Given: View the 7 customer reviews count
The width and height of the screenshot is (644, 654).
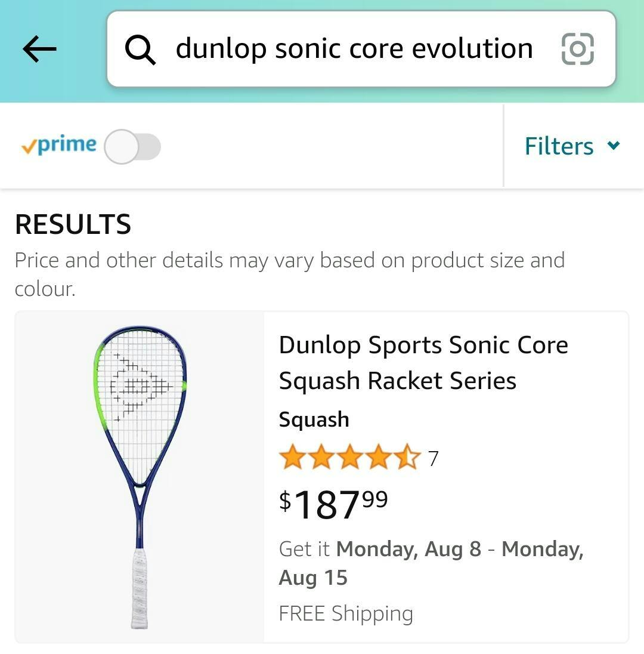Looking at the screenshot, I should point(433,458).
